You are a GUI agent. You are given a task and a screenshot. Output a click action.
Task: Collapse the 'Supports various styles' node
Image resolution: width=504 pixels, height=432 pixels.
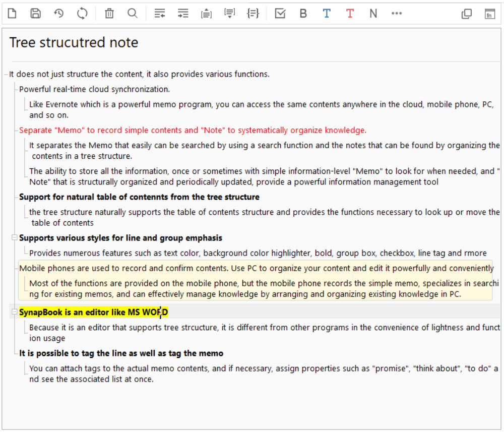click(14, 237)
